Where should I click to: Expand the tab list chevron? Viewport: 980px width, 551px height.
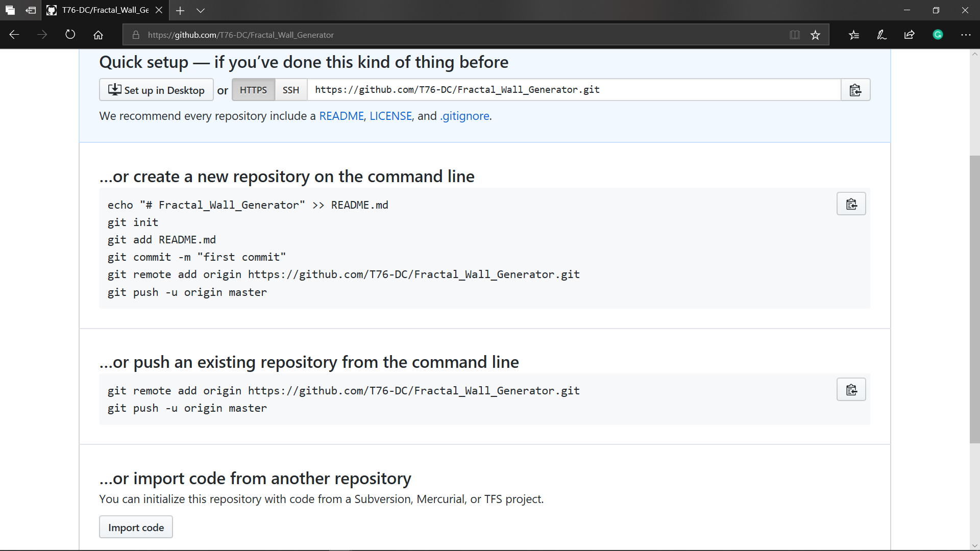coord(201,10)
